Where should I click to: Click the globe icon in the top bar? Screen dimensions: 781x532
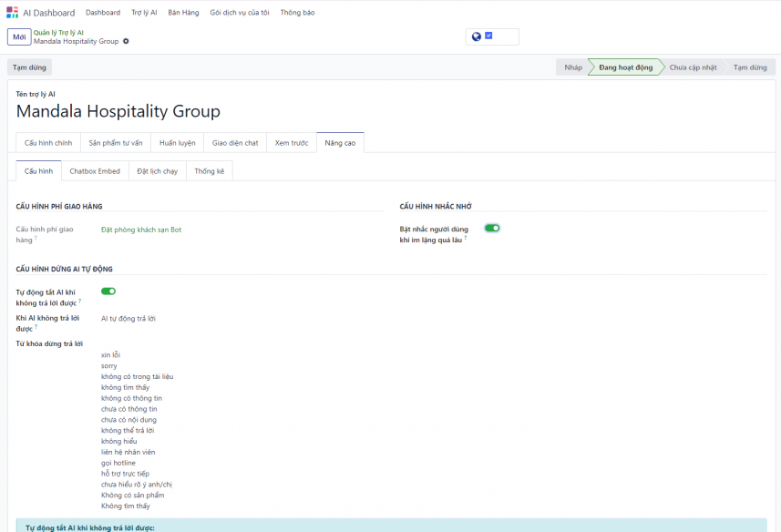[476, 36]
